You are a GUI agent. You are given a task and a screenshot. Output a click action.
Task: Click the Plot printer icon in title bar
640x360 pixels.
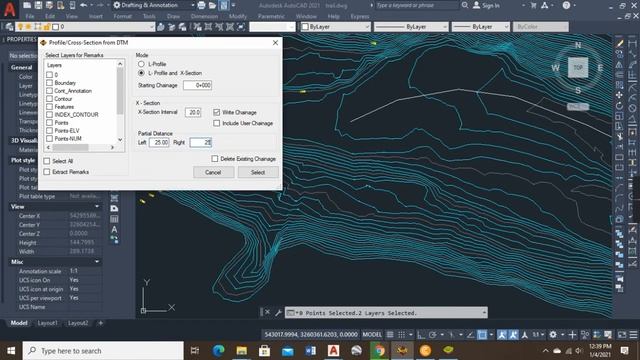click(202, 5)
